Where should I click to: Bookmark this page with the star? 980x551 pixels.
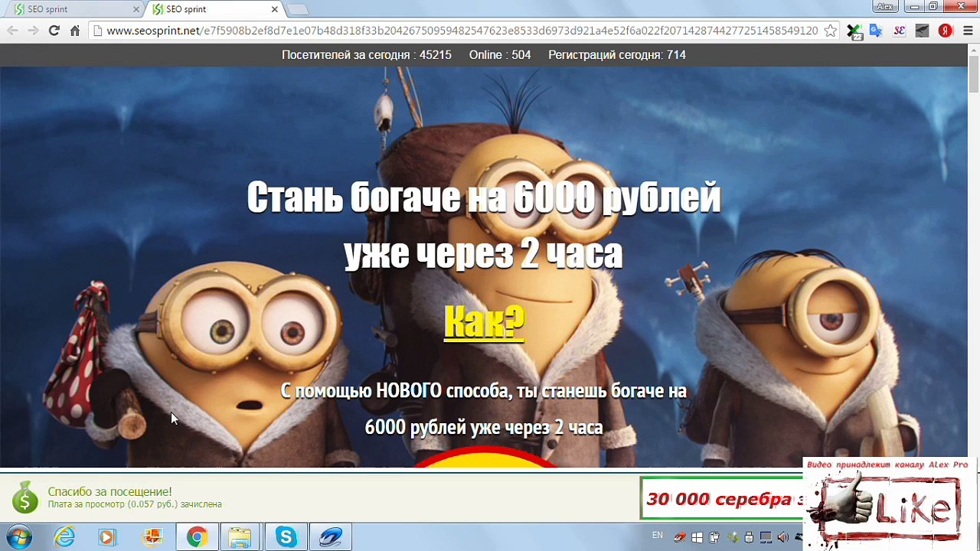pos(831,31)
